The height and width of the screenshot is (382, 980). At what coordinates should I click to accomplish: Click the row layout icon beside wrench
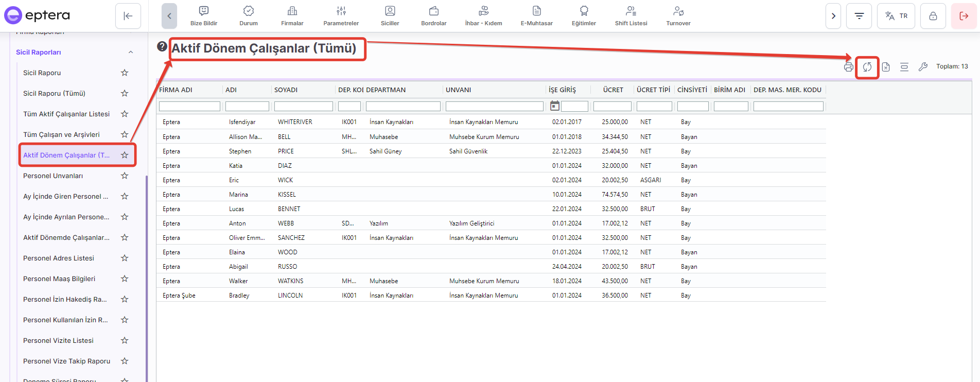click(x=904, y=67)
